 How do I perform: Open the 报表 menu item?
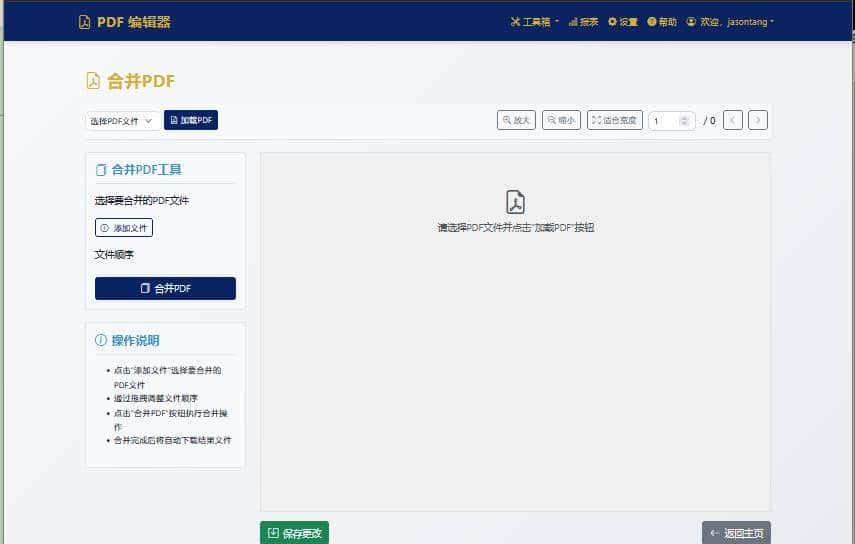pyautogui.click(x=583, y=22)
